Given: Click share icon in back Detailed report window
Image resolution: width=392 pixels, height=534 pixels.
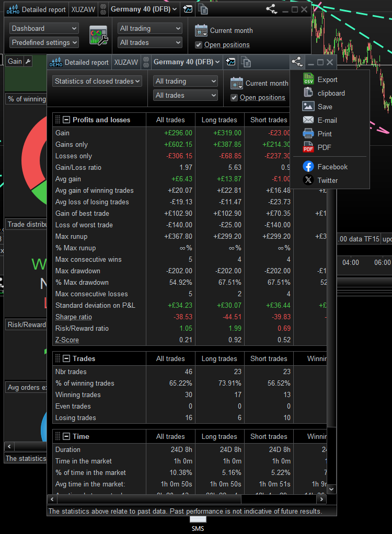Looking at the screenshot, I should pyautogui.click(x=271, y=9).
